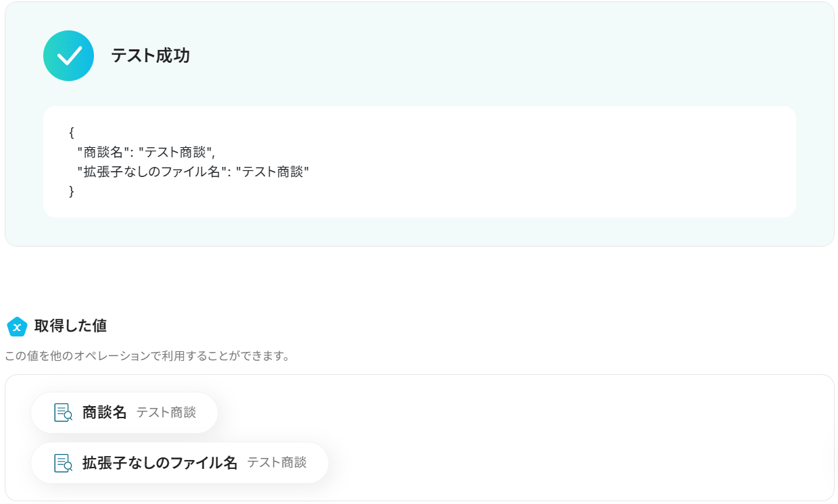Click the document icon in the 商談名 chip

63,412
